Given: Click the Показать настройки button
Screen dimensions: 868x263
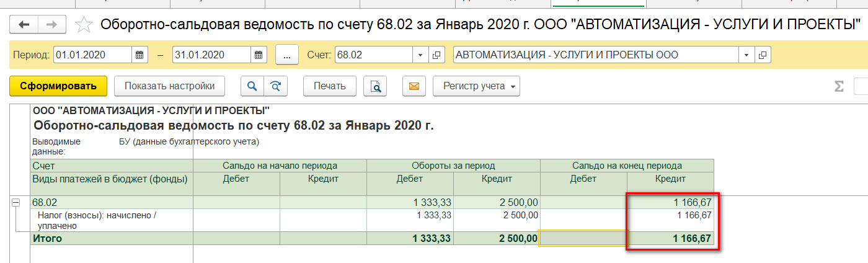Looking at the screenshot, I should (169, 86).
